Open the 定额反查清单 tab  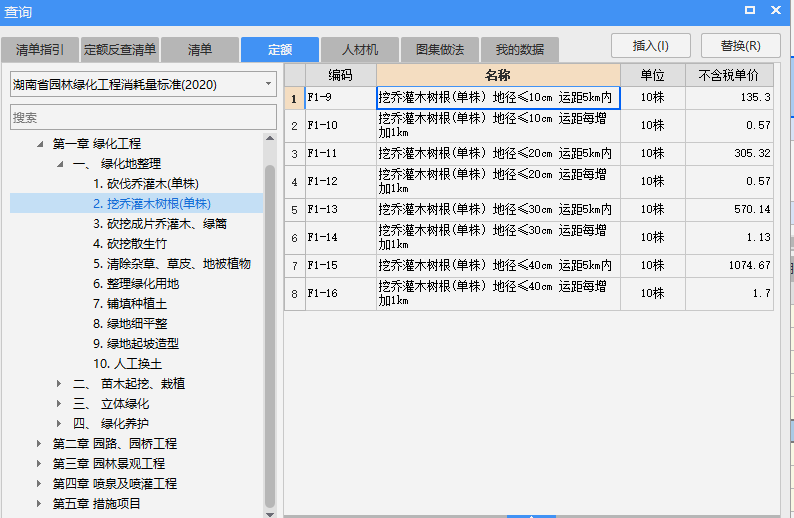[x=120, y=50]
